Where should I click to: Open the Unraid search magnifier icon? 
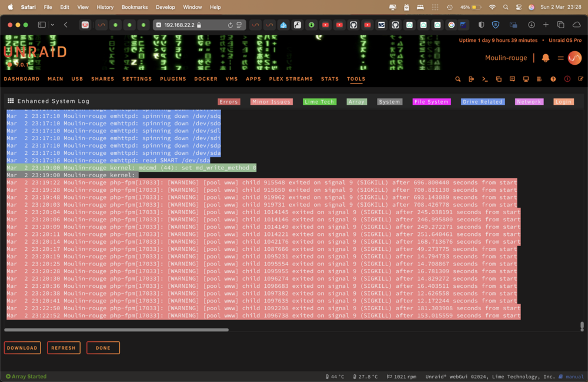click(458, 79)
